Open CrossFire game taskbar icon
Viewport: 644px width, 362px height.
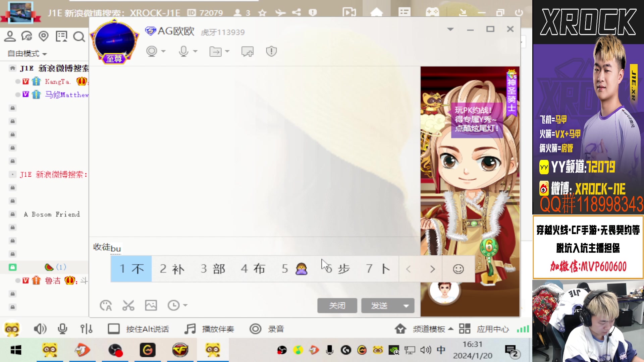pos(180,350)
